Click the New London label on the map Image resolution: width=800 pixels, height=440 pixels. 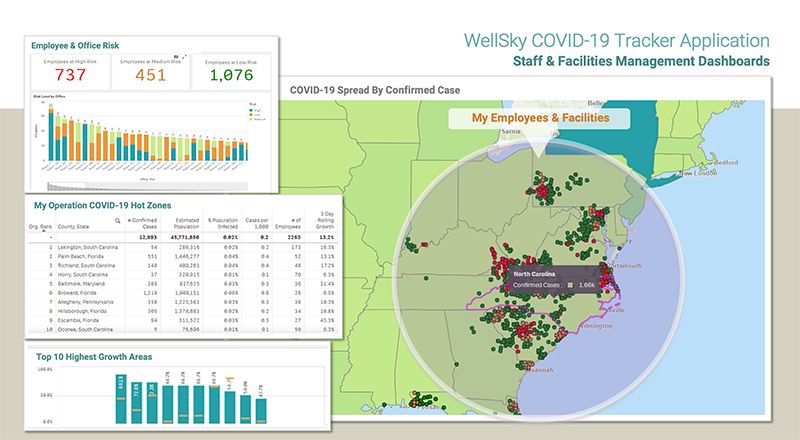(x=698, y=173)
